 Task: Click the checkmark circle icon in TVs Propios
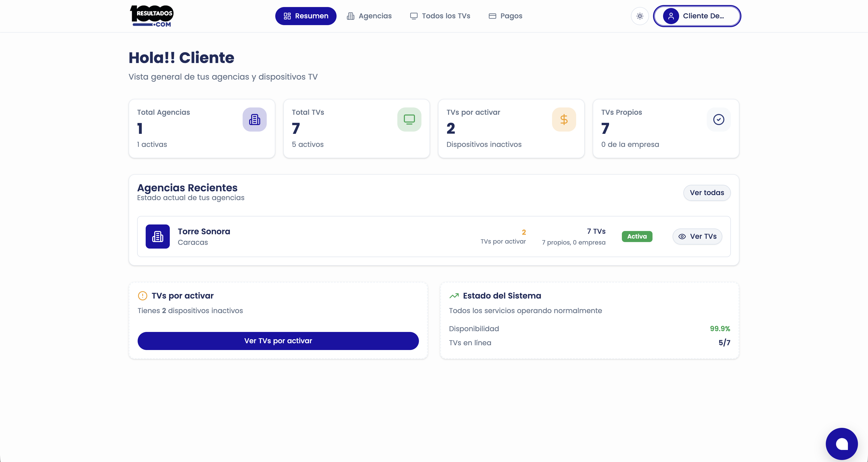(718, 119)
